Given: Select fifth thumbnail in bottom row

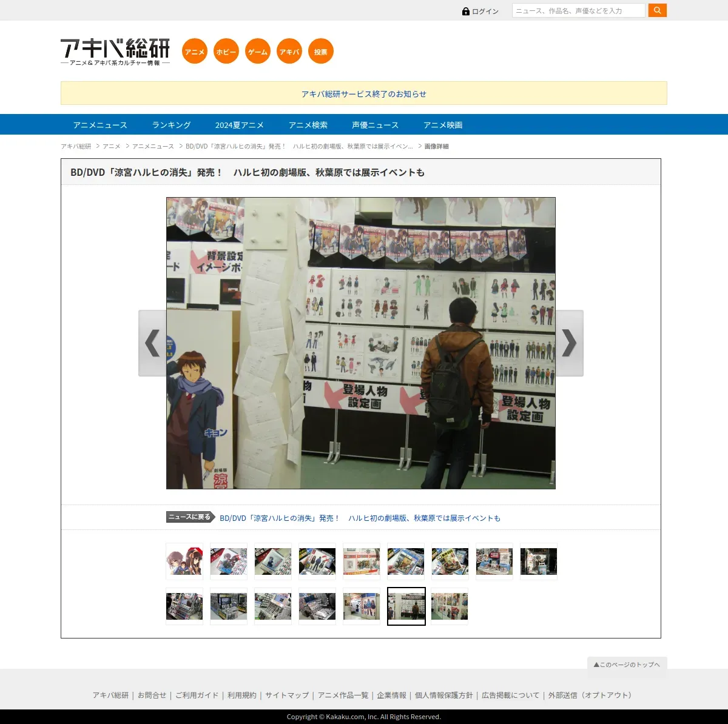Looking at the screenshot, I should pos(362,606).
